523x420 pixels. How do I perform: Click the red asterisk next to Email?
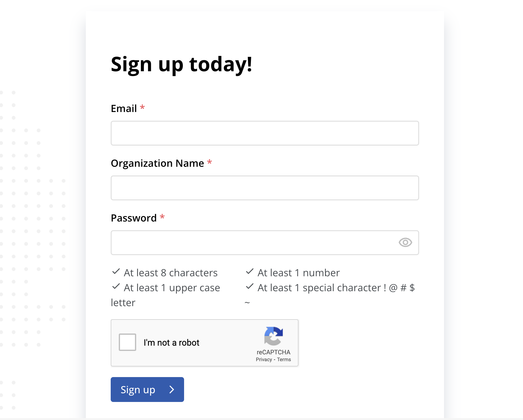pos(142,108)
